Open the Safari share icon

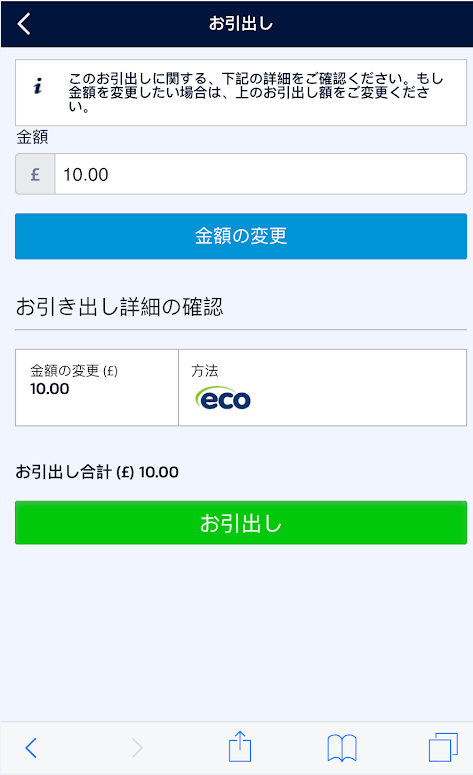240,746
